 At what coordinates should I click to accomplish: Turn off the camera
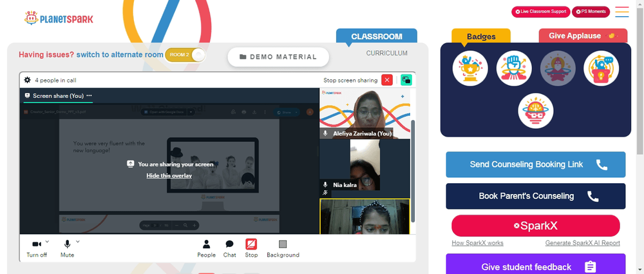click(37, 249)
